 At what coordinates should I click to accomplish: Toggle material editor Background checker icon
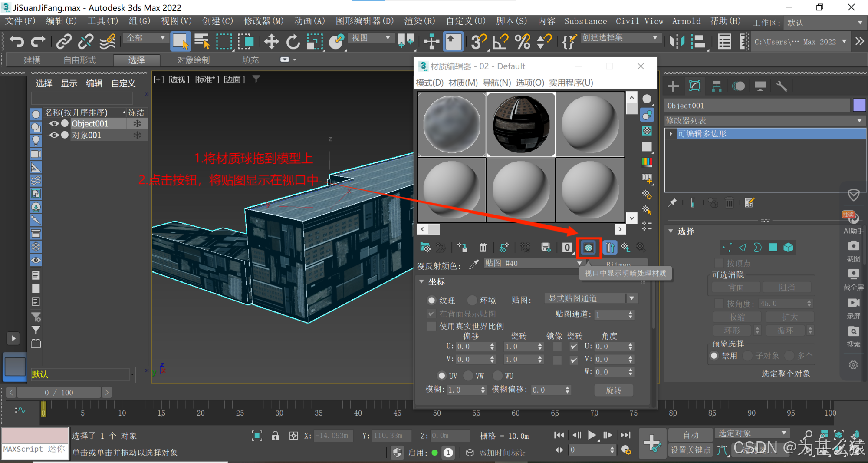pos(647,131)
